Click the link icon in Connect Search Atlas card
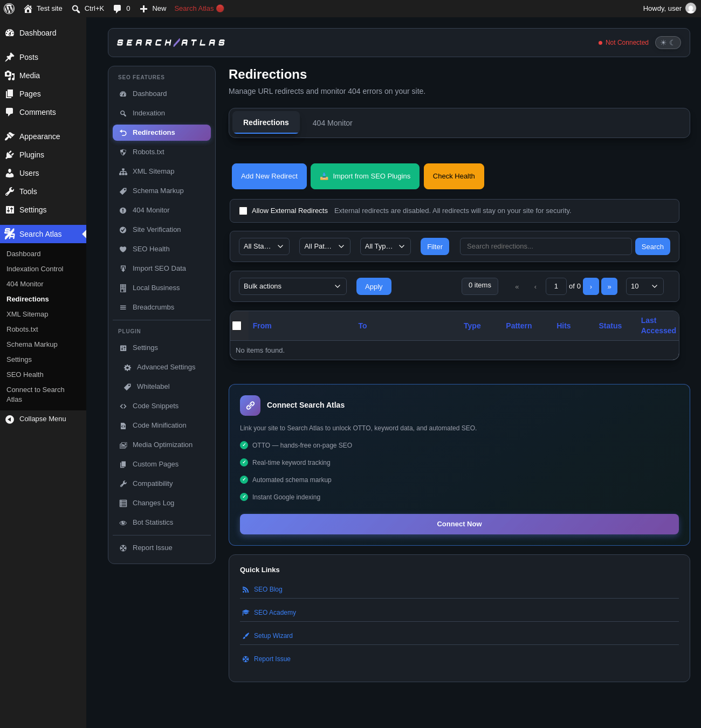The height and width of the screenshot is (728, 701). 250,406
